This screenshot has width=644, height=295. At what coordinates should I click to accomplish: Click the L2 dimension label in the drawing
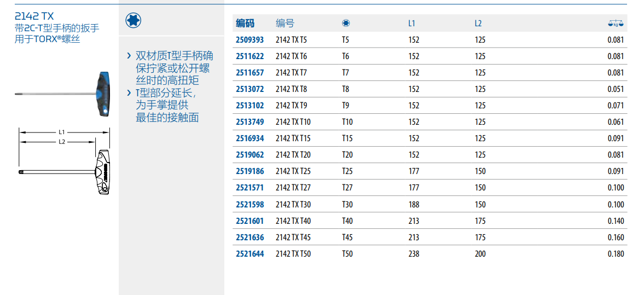[x=62, y=142]
